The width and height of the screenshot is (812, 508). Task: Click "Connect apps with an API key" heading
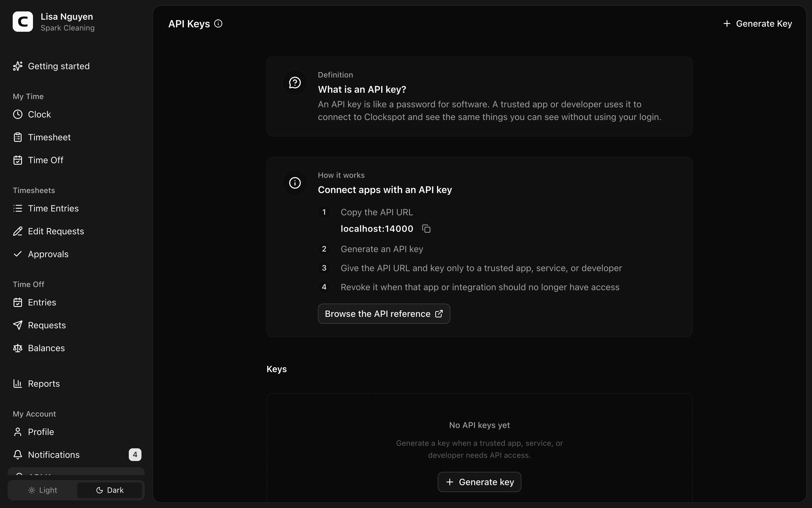385,190
